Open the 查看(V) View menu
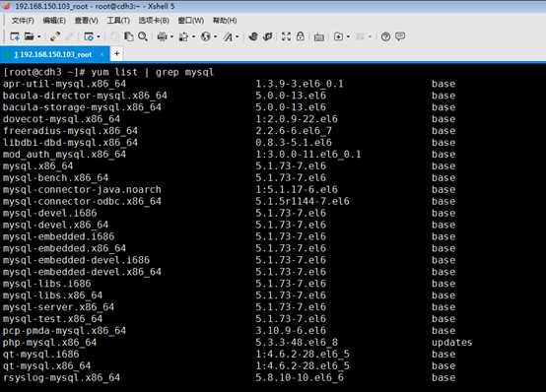The width and height of the screenshot is (546, 392). click(x=87, y=21)
